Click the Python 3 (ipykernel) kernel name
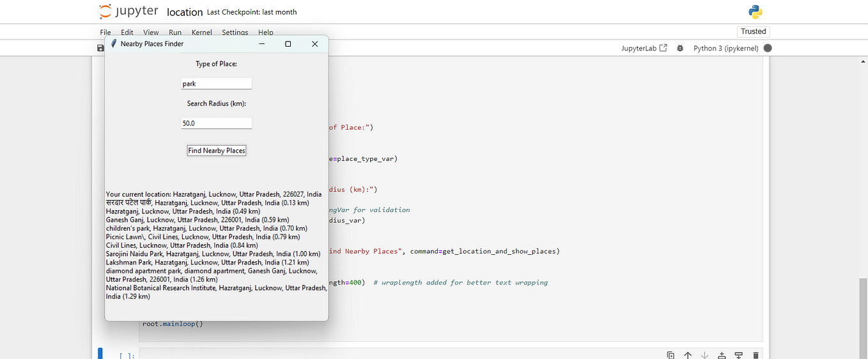The height and width of the screenshot is (359, 868). tap(726, 48)
